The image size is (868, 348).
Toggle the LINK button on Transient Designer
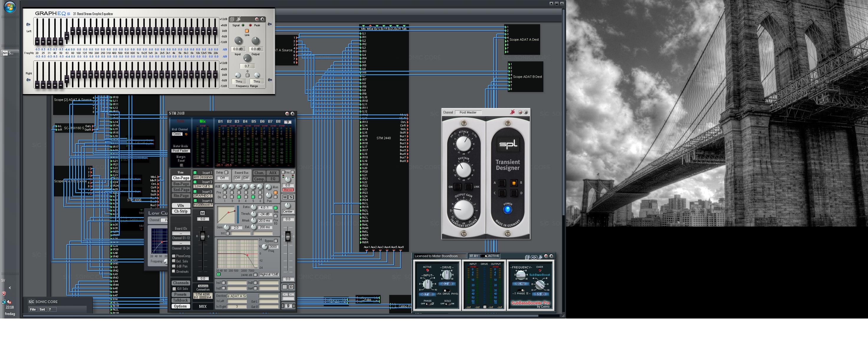[x=469, y=186]
